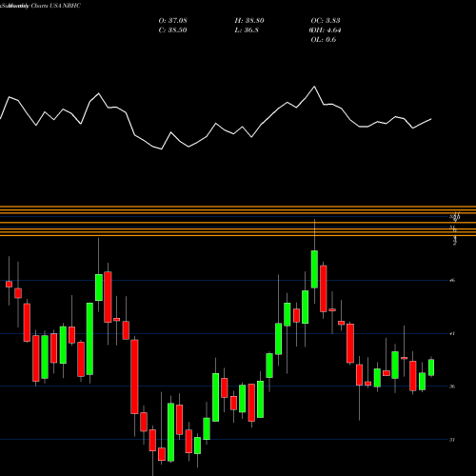
Task: Click the 31 price axis label
Action: (x=452, y=440)
